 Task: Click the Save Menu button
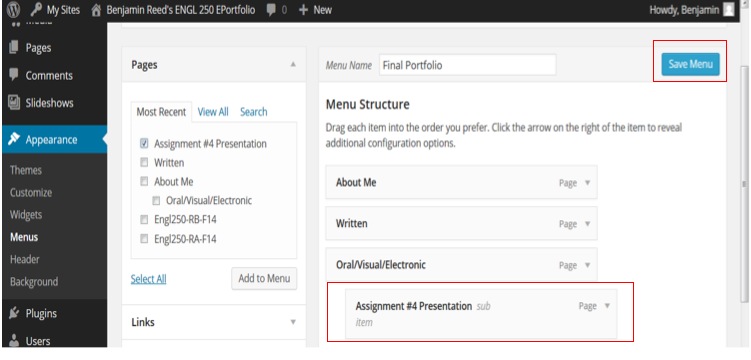click(690, 64)
